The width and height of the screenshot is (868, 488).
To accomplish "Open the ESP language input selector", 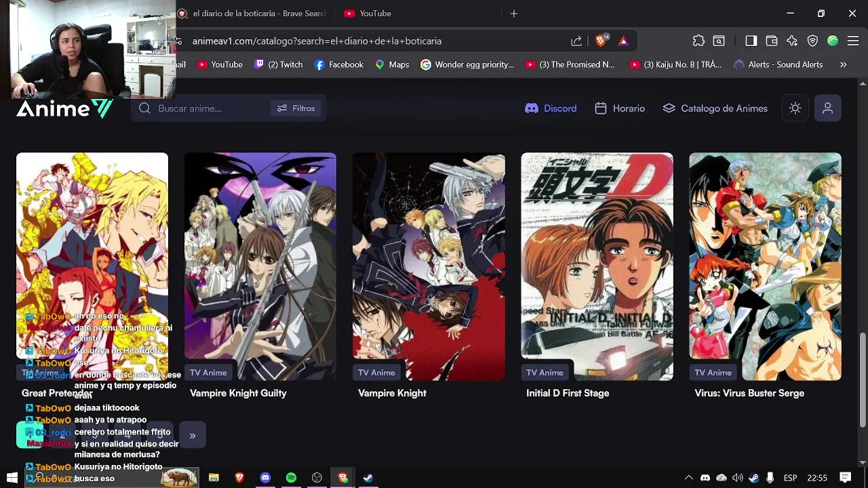I will click(x=790, y=478).
